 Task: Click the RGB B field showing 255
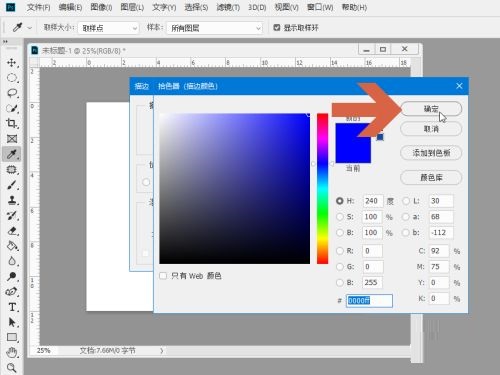[x=372, y=283]
